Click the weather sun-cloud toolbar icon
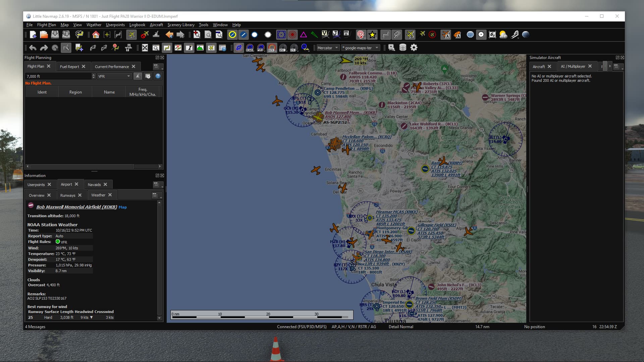This screenshot has width=644, height=362. pyautogui.click(x=503, y=35)
